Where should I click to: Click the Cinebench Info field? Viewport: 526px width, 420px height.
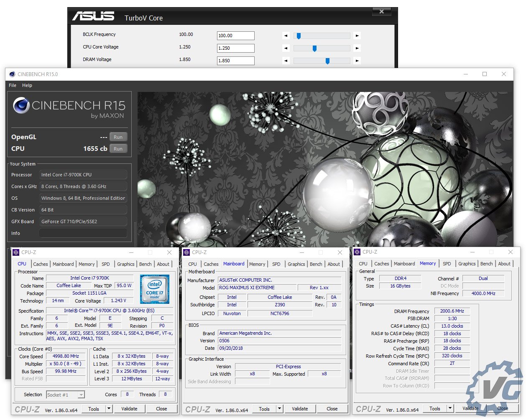pos(83,233)
